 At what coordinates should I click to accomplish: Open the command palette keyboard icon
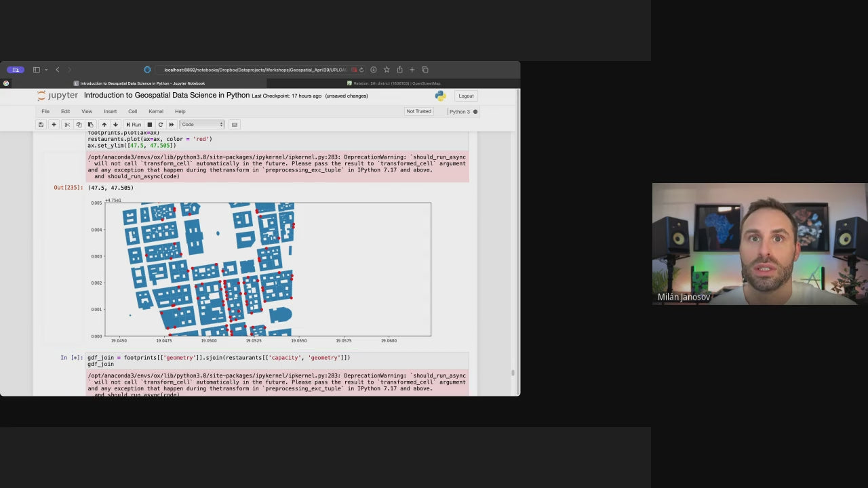click(235, 125)
